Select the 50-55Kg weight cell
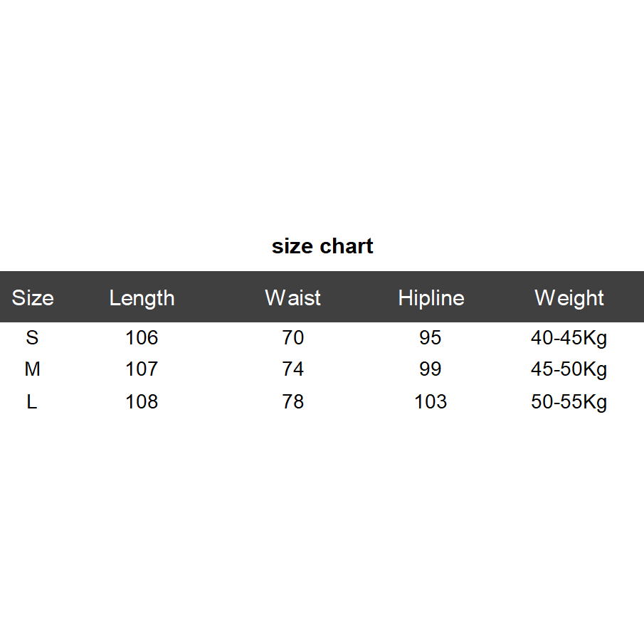The width and height of the screenshot is (644, 644). coord(569,402)
